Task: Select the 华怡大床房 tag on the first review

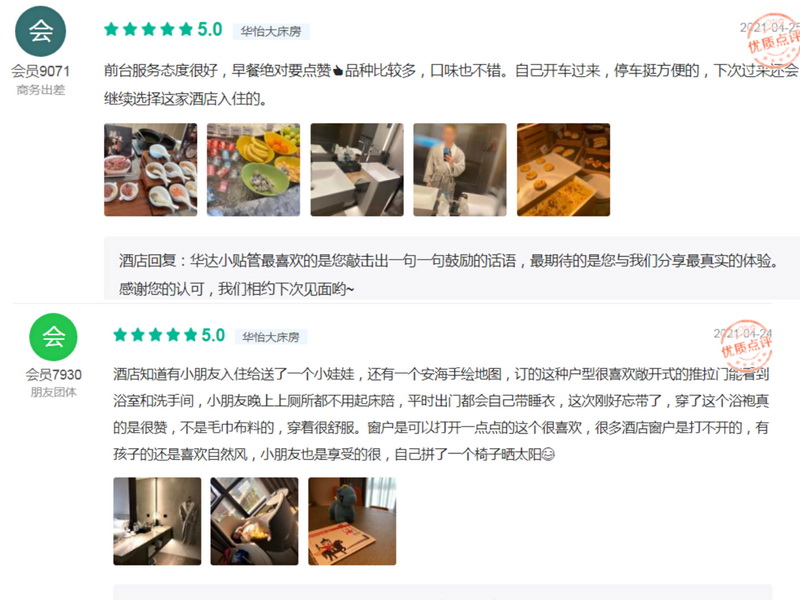Action: (271, 32)
